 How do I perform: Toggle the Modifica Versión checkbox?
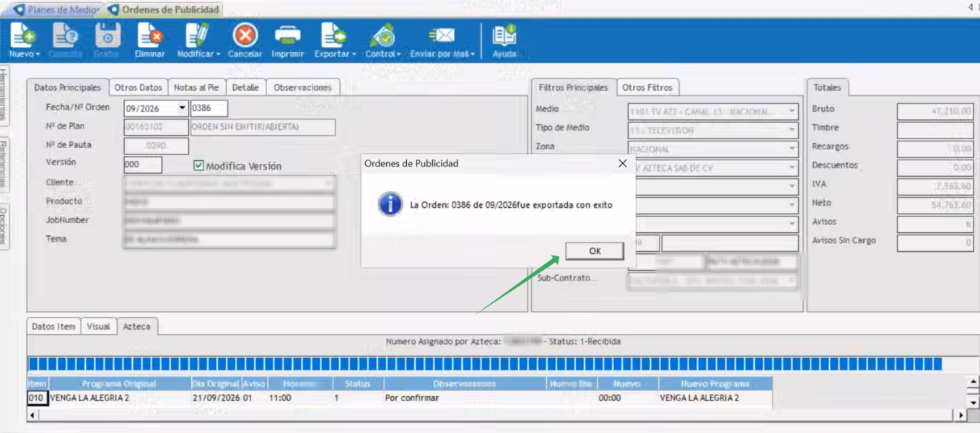tap(199, 165)
